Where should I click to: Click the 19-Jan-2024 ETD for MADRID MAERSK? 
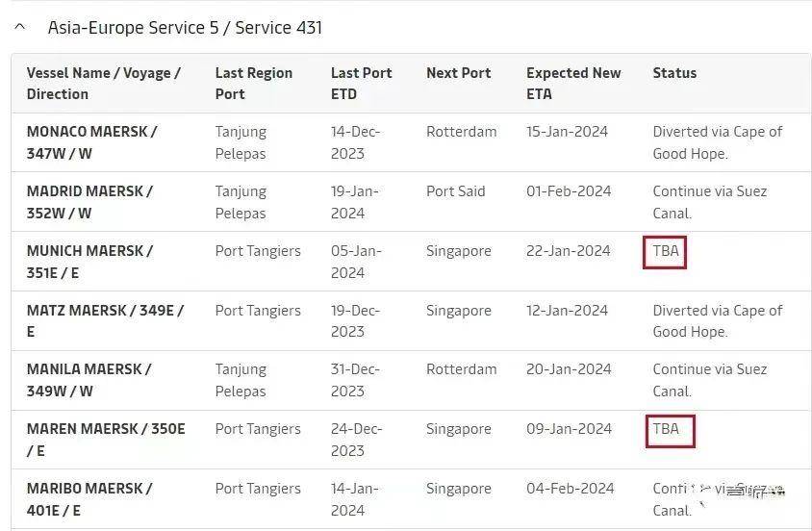(x=355, y=202)
